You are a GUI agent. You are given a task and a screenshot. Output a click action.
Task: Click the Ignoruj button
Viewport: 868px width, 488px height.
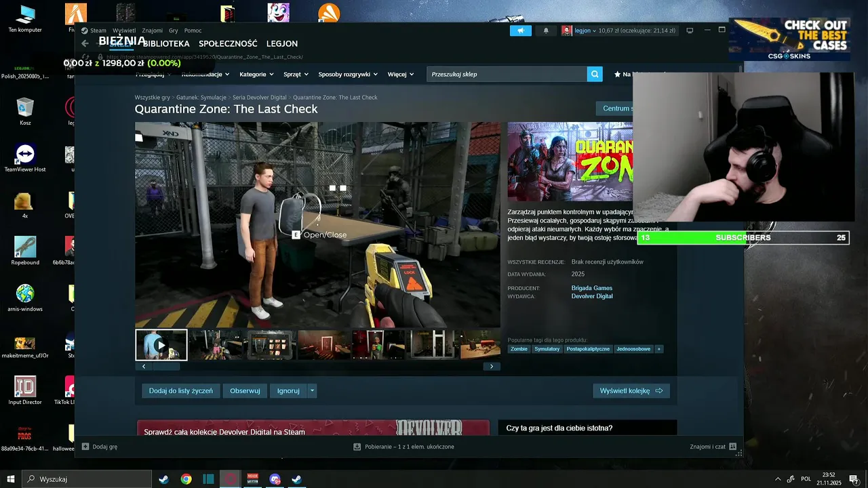tap(288, 390)
